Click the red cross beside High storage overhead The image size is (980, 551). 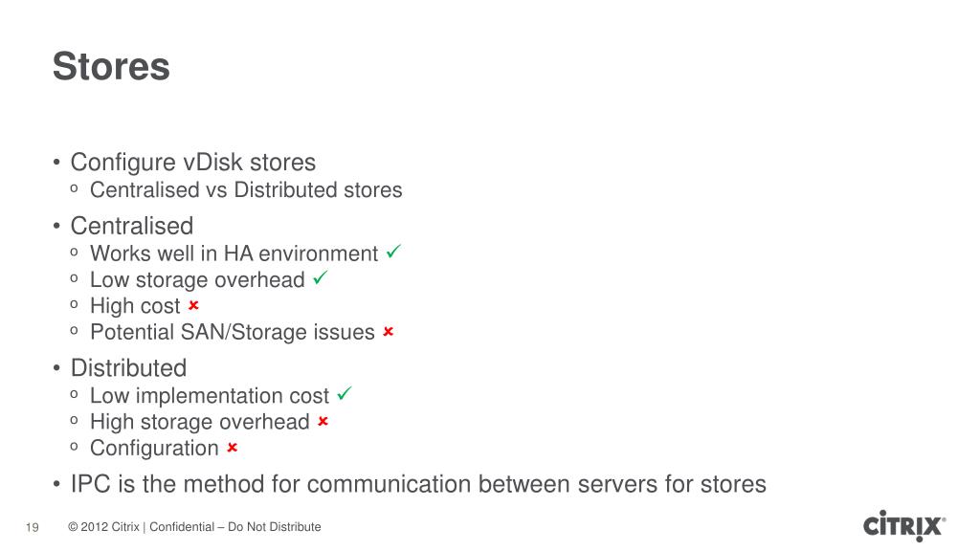click(x=323, y=421)
